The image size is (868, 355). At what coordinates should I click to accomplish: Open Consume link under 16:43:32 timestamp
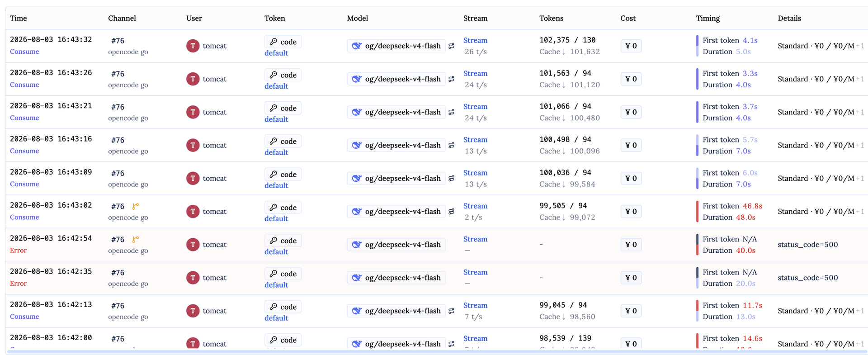pyautogui.click(x=24, y=52)
